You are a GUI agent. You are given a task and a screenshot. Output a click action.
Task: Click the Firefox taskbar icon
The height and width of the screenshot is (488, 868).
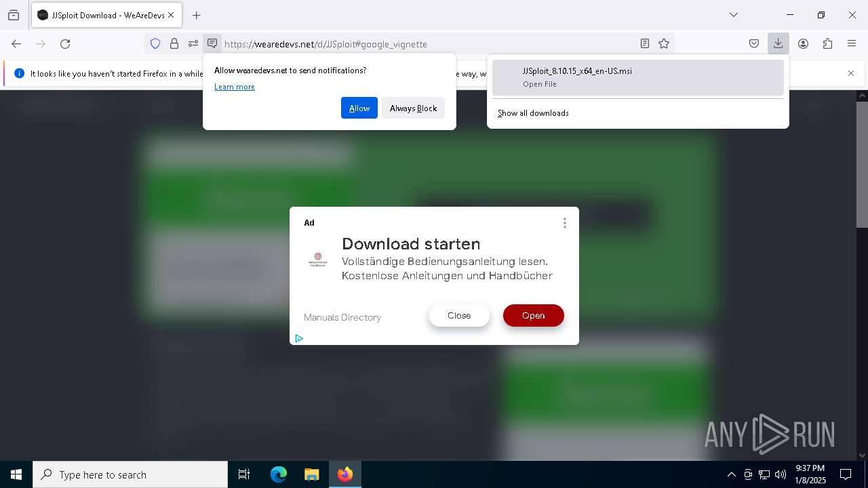point(344,474)
